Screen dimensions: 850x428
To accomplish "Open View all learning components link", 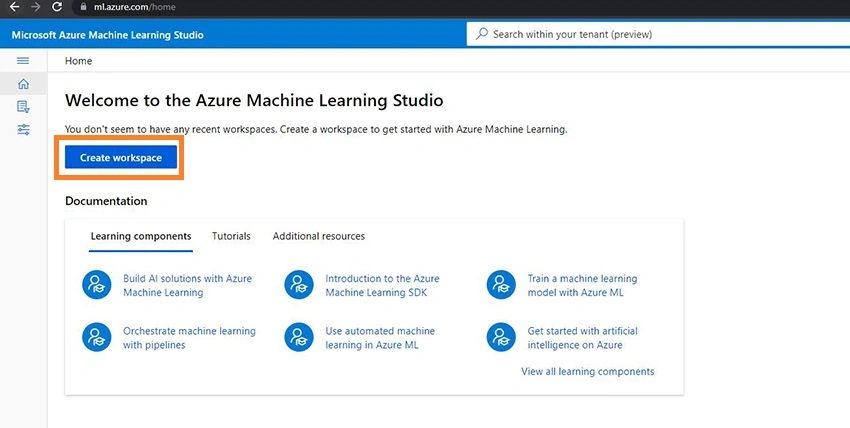I will point(588,372).
